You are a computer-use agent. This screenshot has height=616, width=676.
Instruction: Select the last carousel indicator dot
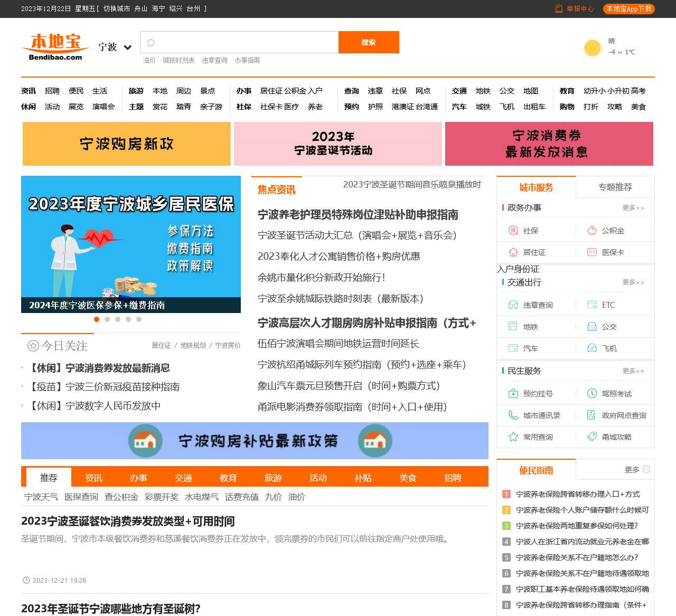coord(139,319)
